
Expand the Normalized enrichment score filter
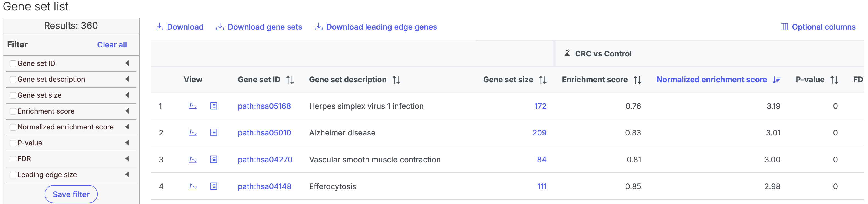point(127,127)
